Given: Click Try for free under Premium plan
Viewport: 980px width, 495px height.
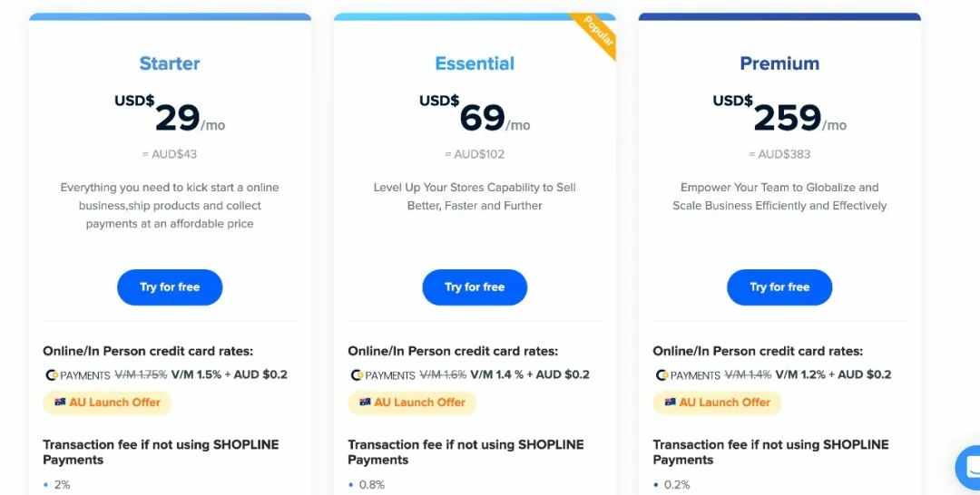Looking at the screenshot, I should pos(779,287).
